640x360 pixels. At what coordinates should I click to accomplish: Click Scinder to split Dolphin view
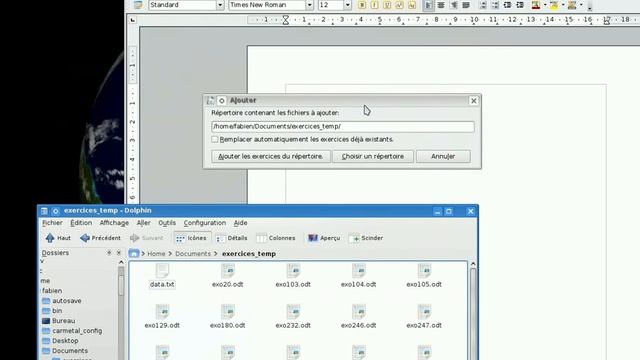[x=366, y=238]
